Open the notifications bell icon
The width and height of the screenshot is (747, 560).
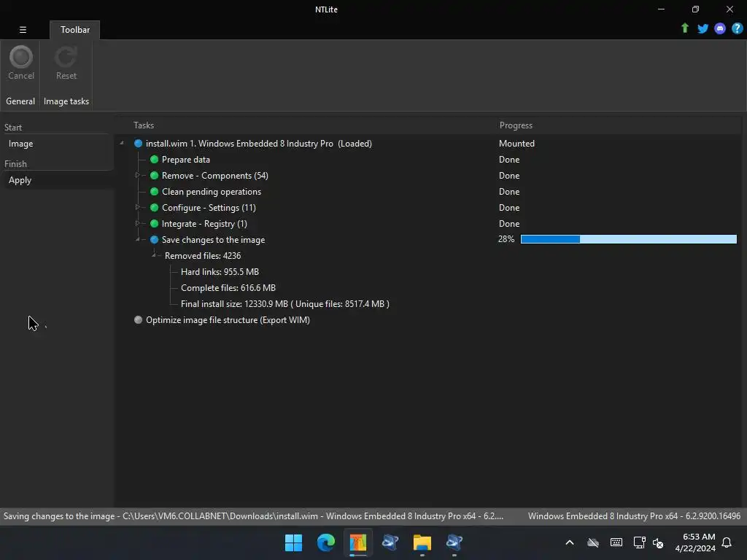(x=727, y=542)
